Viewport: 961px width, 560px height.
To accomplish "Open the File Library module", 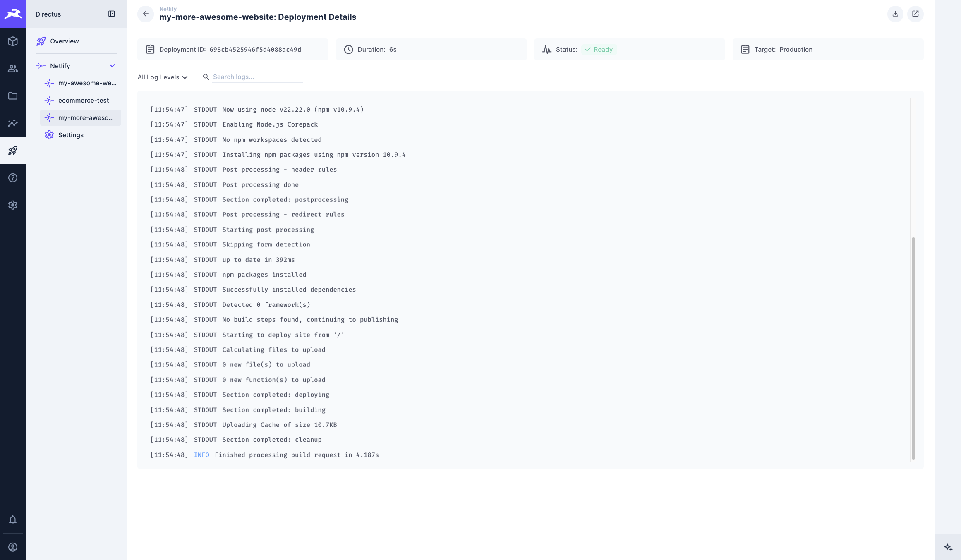I will coord(13,96).
